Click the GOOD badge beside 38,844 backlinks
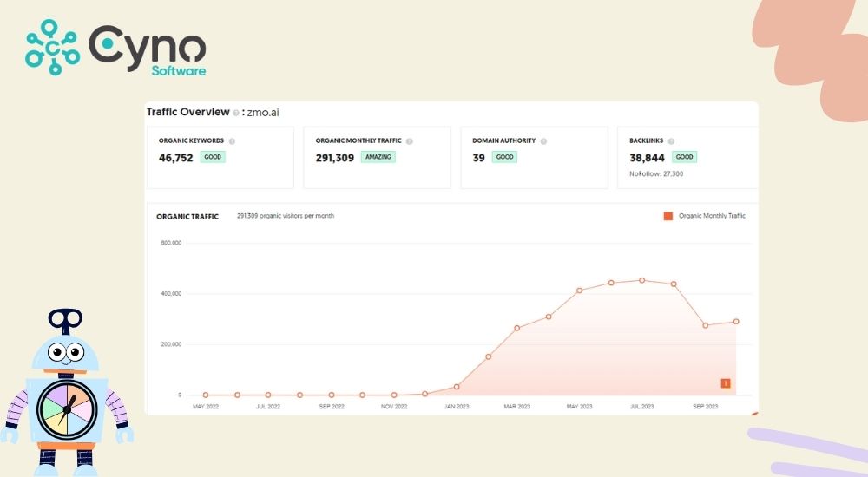The height and width of the screenshot is (477, 868). [x=684, y=157]
